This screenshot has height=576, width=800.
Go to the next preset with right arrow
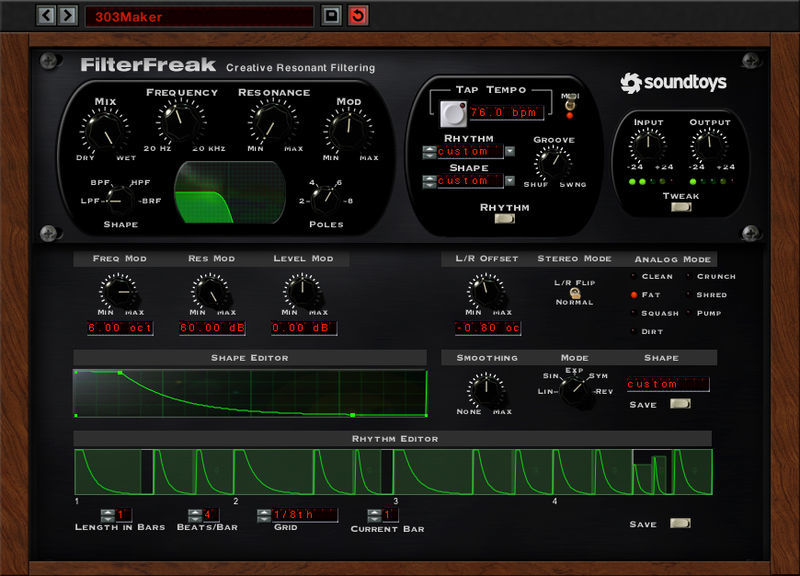(68, 15)
